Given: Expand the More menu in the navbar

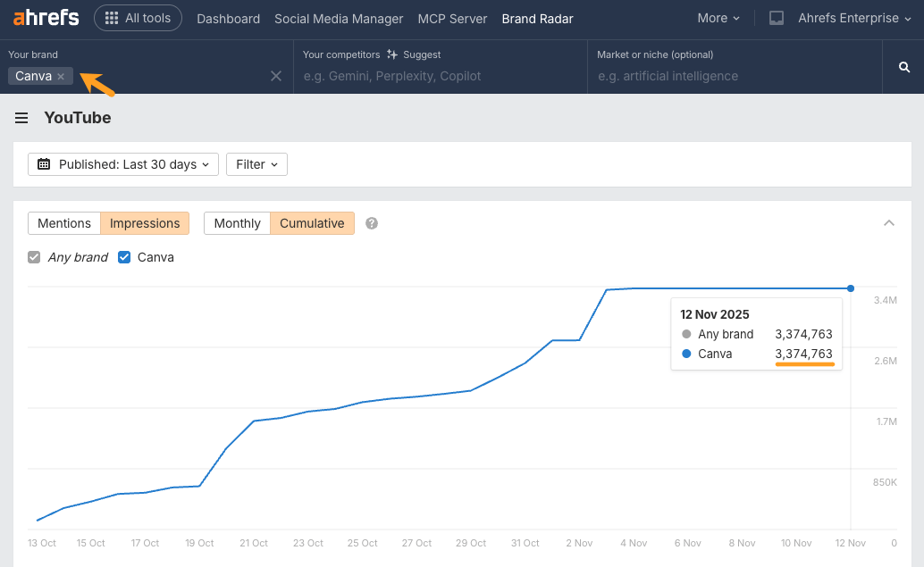Looking at the screenshot, I should [718, 18].
